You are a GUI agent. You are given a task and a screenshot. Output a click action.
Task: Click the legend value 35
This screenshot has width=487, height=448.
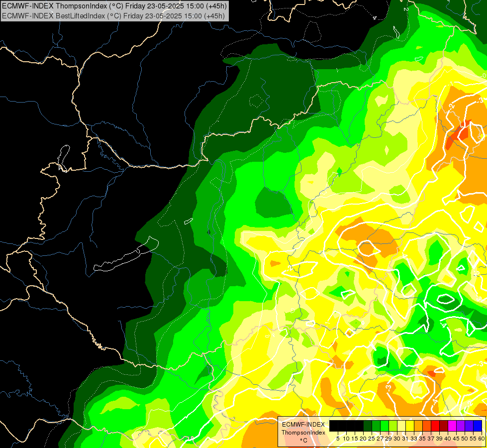click(423, 439)
